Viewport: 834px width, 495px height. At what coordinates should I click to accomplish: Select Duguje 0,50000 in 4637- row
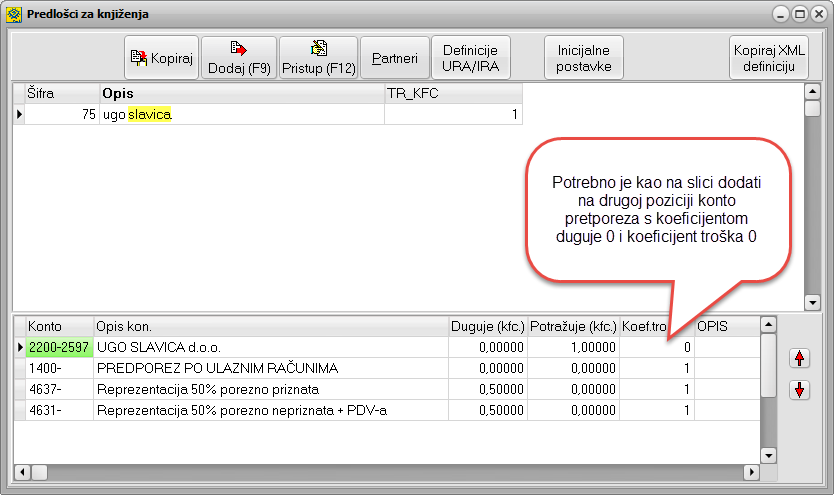point(488,389)
